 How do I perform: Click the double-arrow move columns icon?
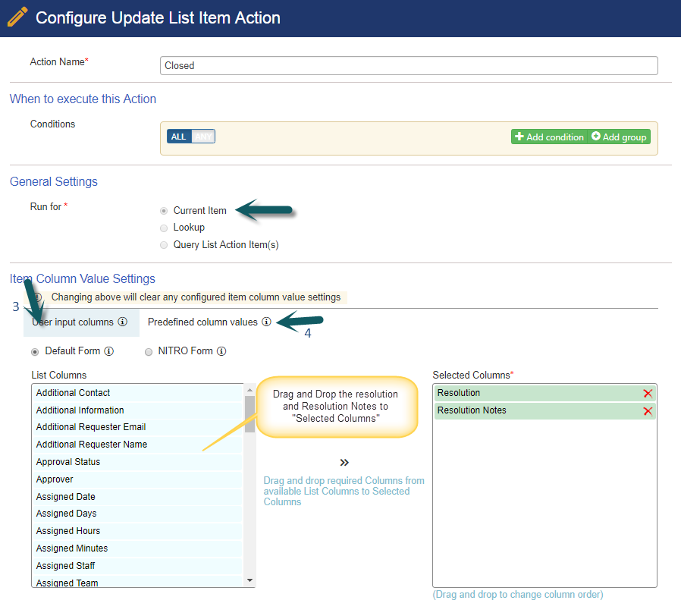(x=344, y=463)
